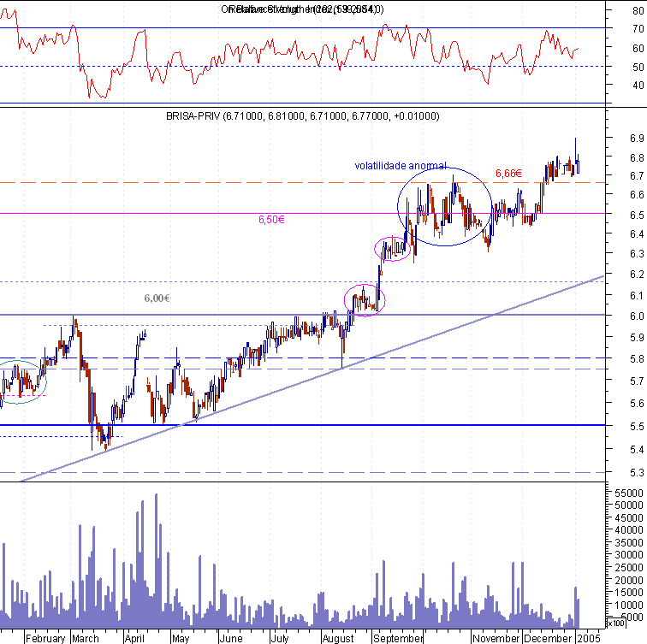
Task: Select the large blue volatility ellipse
Action: coord(445,207)
